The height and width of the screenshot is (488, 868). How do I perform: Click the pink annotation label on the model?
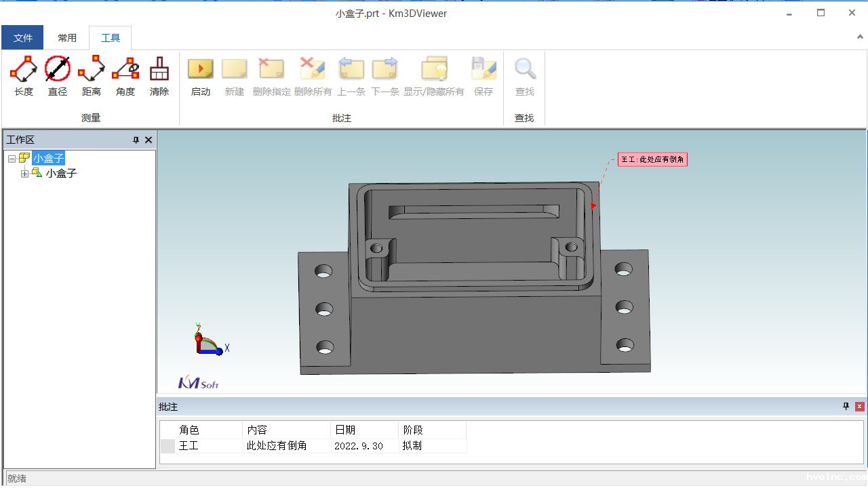point(652,160)
